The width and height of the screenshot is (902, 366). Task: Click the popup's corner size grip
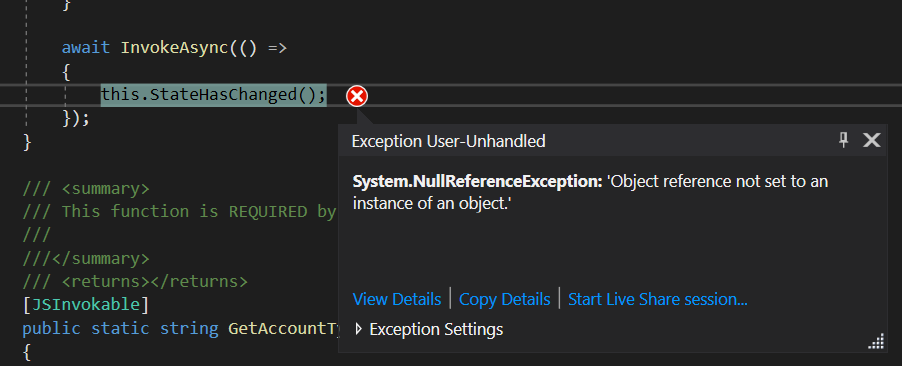click(876, 342)
